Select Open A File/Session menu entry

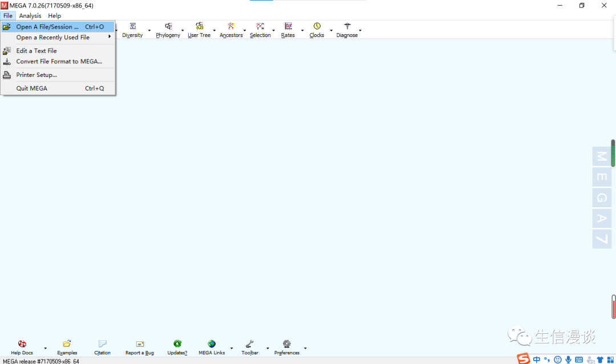(58, 27)
